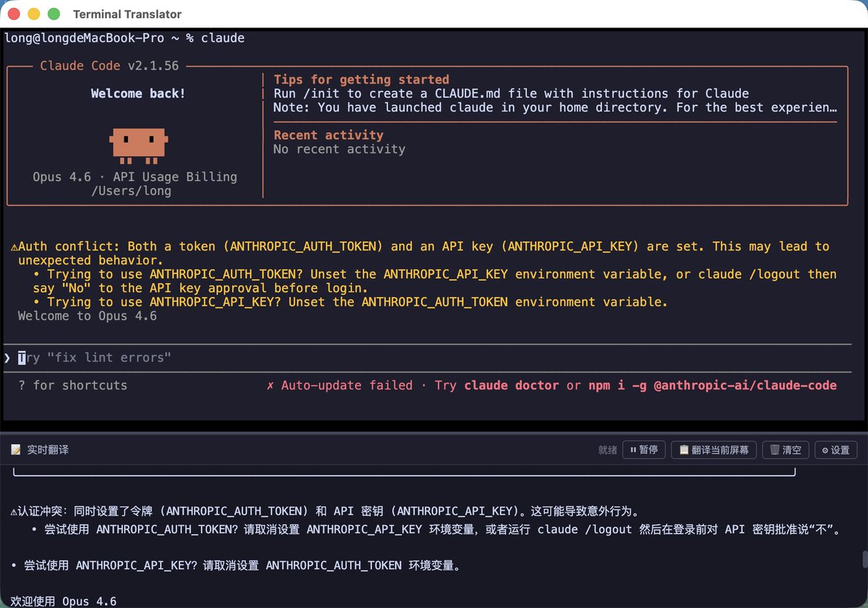Click the 'Auto-update failed' message
Image resolution: width=868 pixels, height=608 pixels.
347,386
